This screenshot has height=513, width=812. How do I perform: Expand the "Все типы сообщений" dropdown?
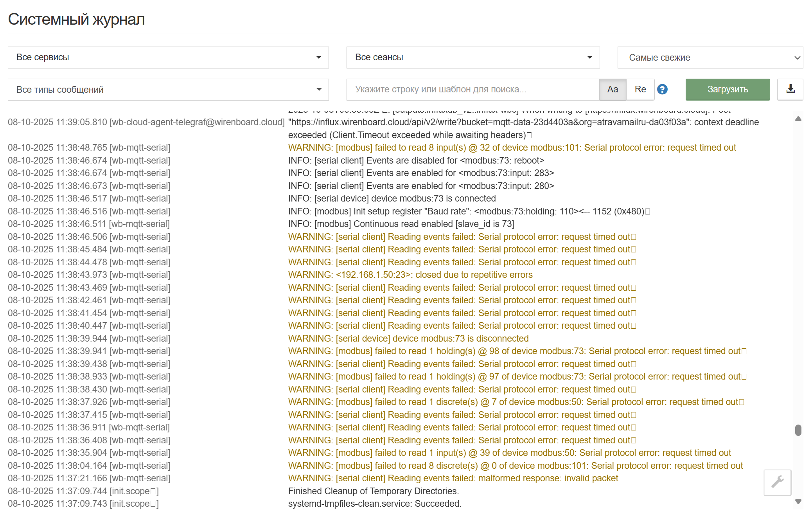click(168, 90)
